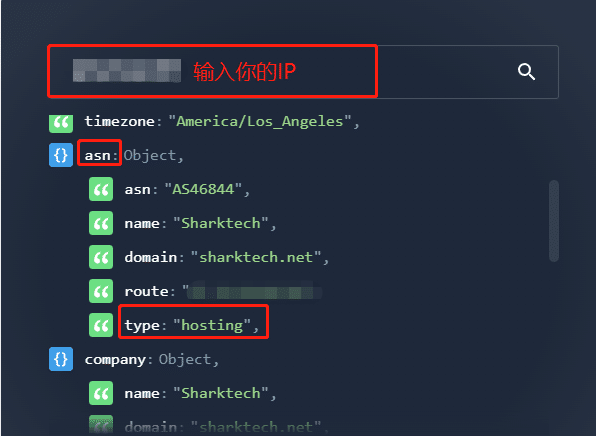This screenshot has width=596, height=436.
Task: Click string icon beside company name Sharktech
Action: (101, 393)
